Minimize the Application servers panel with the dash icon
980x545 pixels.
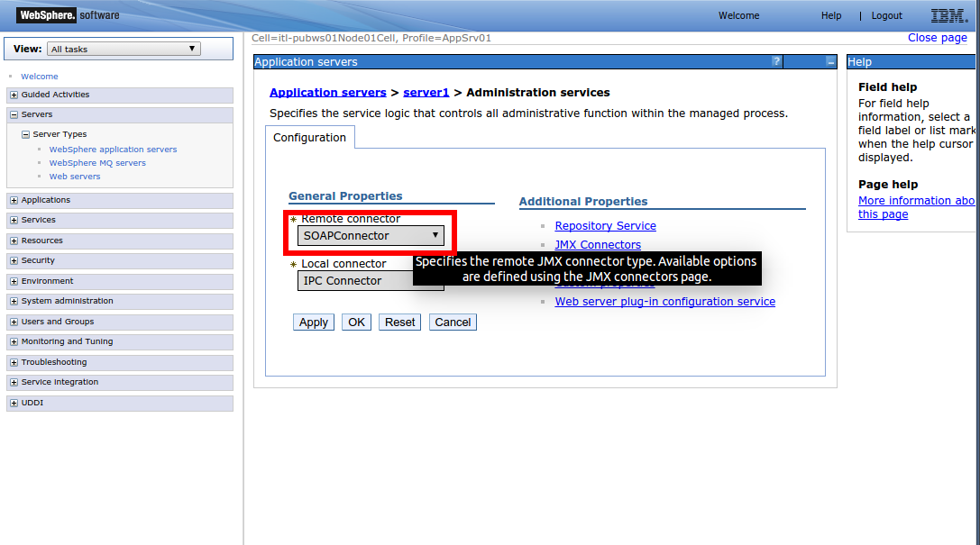(x=830, y=62)
